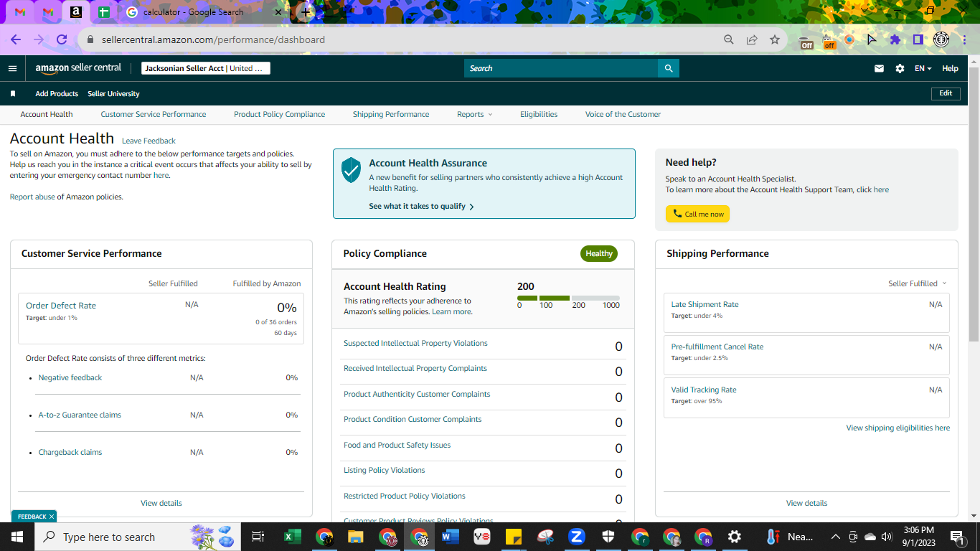Open the Order Defect Rate link
The width and height of the screenshot is (980, 551).
tap(61, 305)
